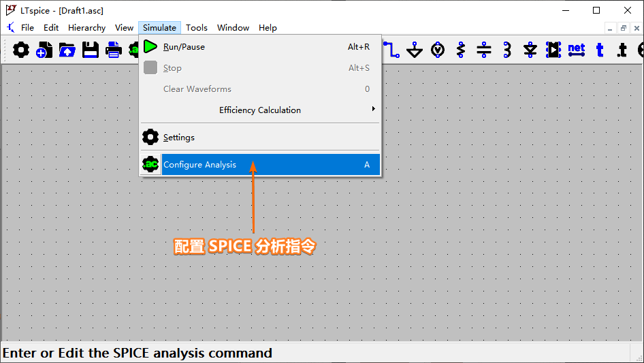Open the Tools menu
644x363 pixels.
click(x=196, y=27)
